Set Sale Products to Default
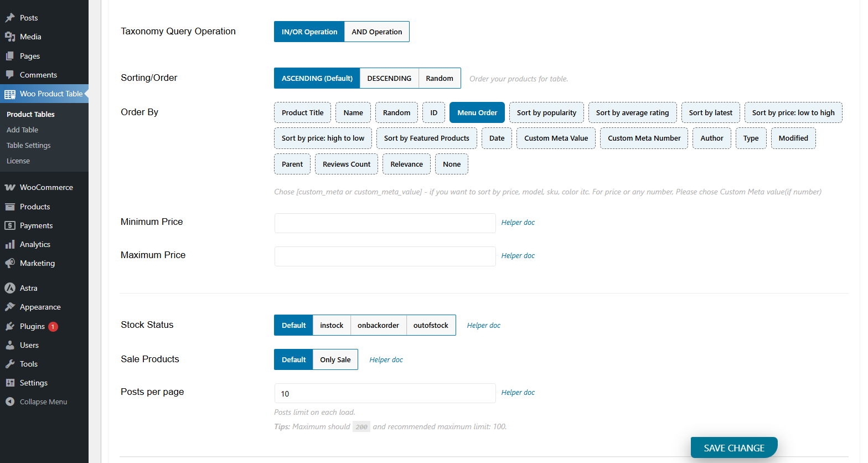Image resolution: width=868 pixels, height=463 pixels. [293, 359]
